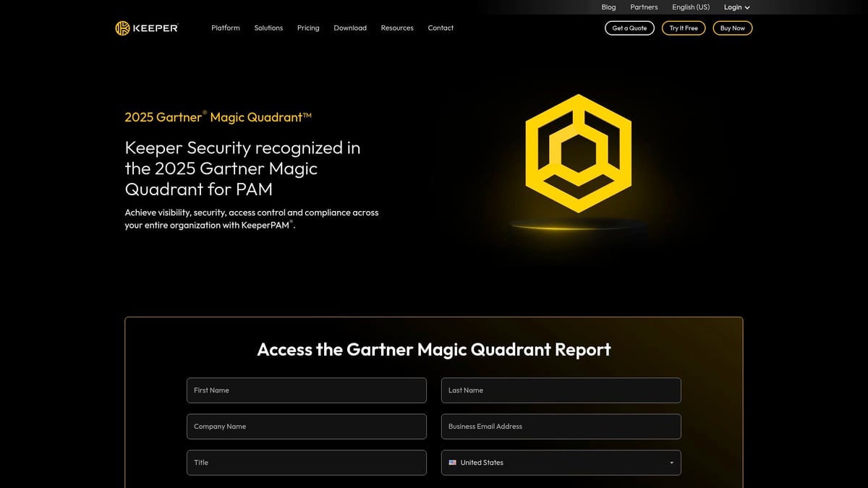Focus the First Name input field
This screenshot has width=868, height=488.
pyautogui.click(x=306, y=390)
